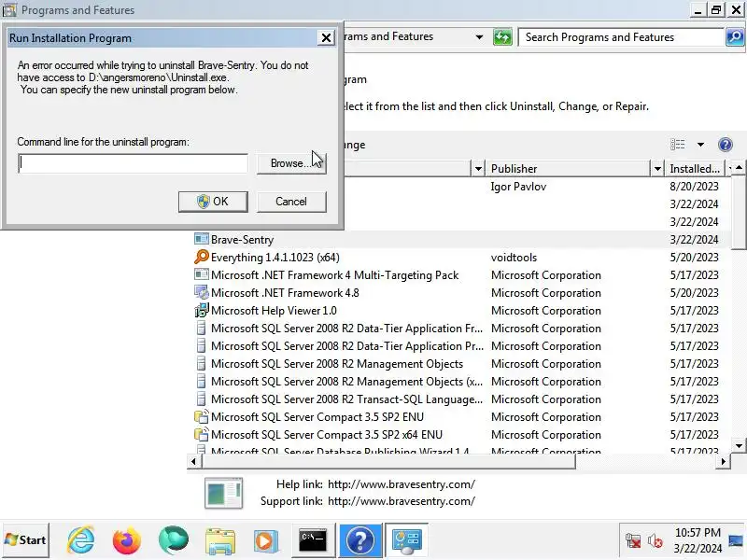Click the SQL Server Compact 3.5 SP2 x64 icon
The height and width of the screenshot is (560, 747).
202,434
